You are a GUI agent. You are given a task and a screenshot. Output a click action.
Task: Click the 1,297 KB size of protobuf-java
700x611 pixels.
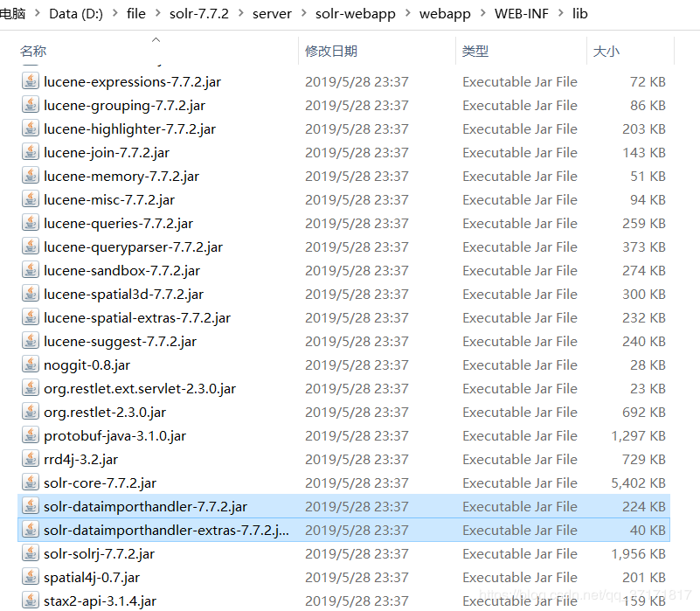[x=639, y=436]
